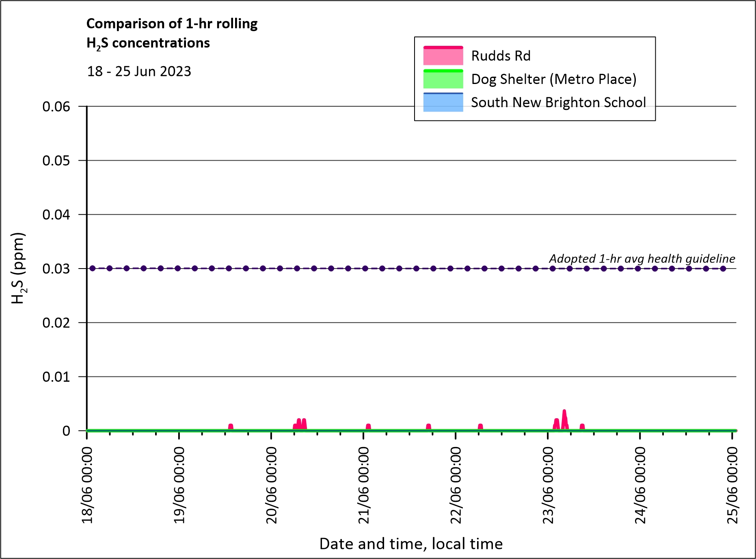Select the Dog Shelter (Metro Place) legend label
This screenshot has width=756, height=559.
tap(553, 79)
